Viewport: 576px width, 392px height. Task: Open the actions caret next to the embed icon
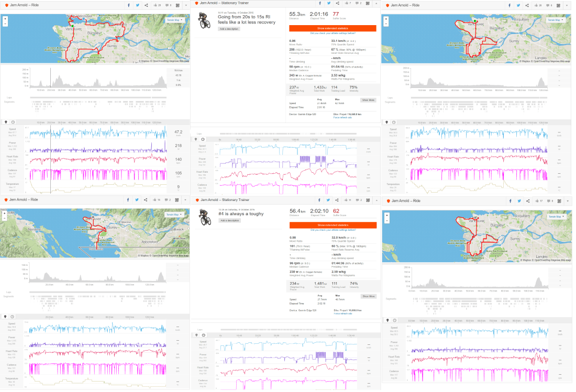coord(186,4)
